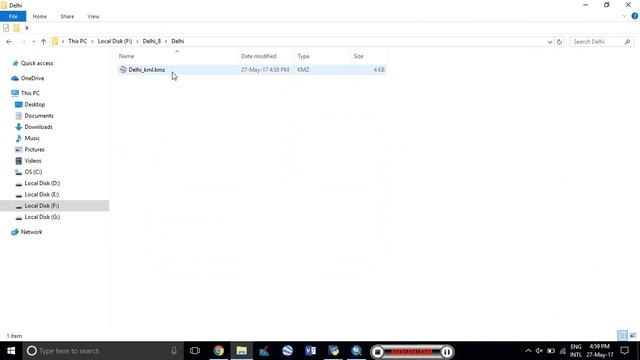Sort by the Name column header
This screenshot has width=640, height=360.
click(x=177, y=56)
